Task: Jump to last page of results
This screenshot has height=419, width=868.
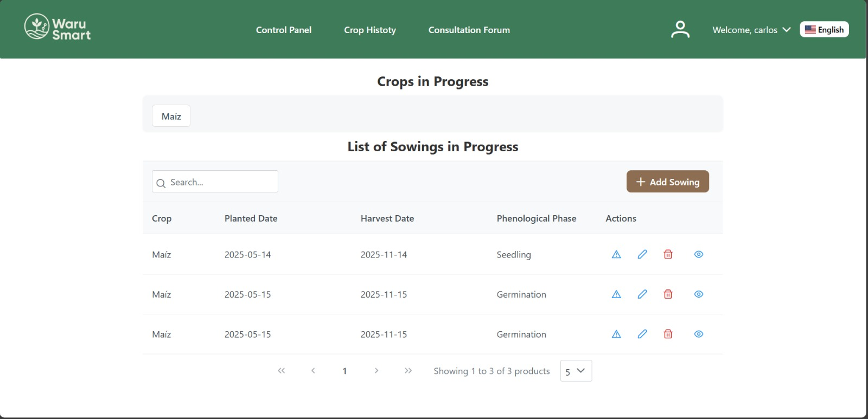Action: (409, 371)
